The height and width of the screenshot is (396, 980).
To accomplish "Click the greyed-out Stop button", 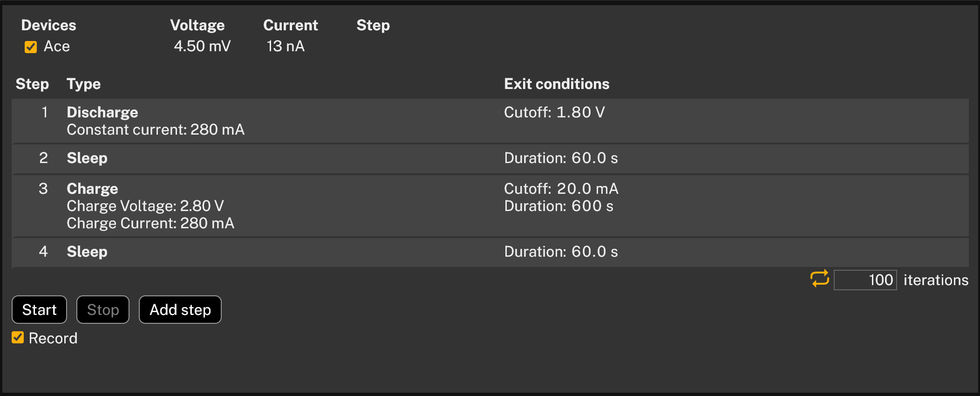I will [102, 309].
